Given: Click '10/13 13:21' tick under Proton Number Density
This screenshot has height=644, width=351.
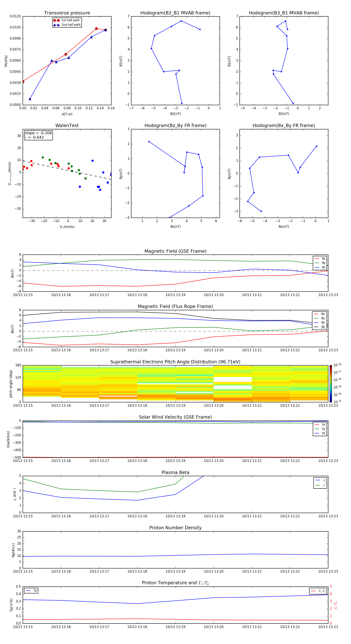Looking at the screenshot, I should [x=252, y=571].
